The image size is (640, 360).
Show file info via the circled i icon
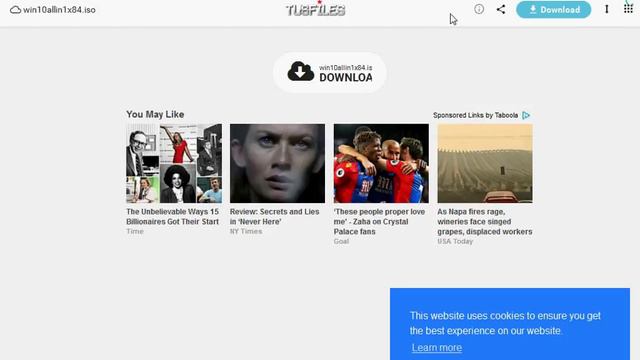tap(479, 9)
